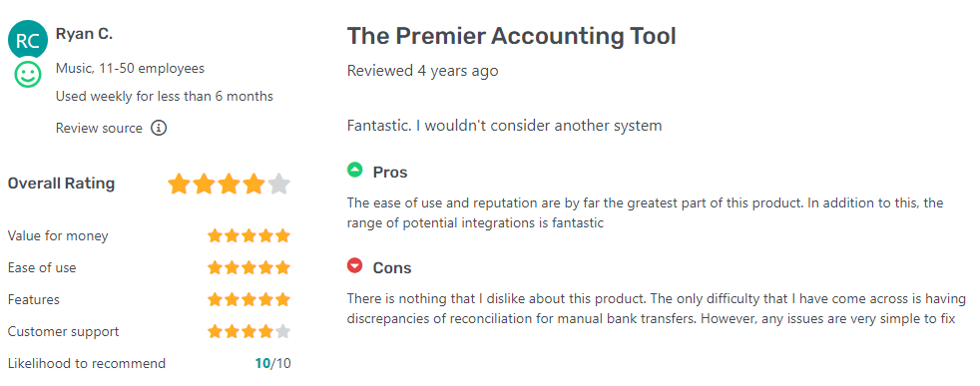Click the gray fifth Overall Rating star
The image size is (980, 386).
coord(278,185)
